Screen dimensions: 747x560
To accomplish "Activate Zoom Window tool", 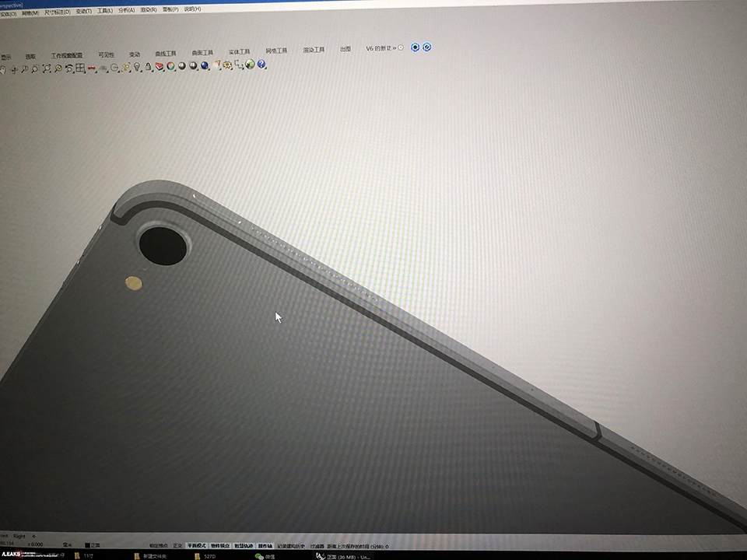I will pos(35,69).
